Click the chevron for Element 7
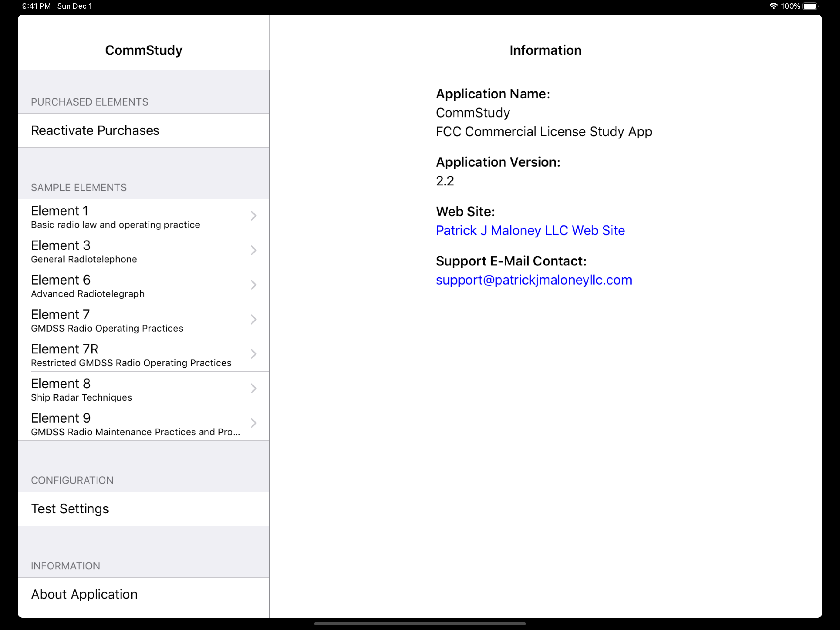840x630 pixels. tap(253, 320)
